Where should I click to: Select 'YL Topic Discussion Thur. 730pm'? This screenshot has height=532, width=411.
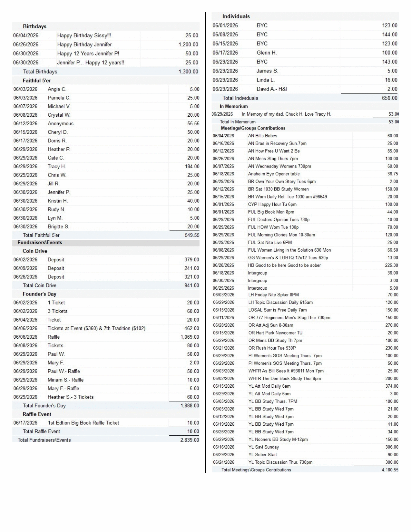coord(280,462)
